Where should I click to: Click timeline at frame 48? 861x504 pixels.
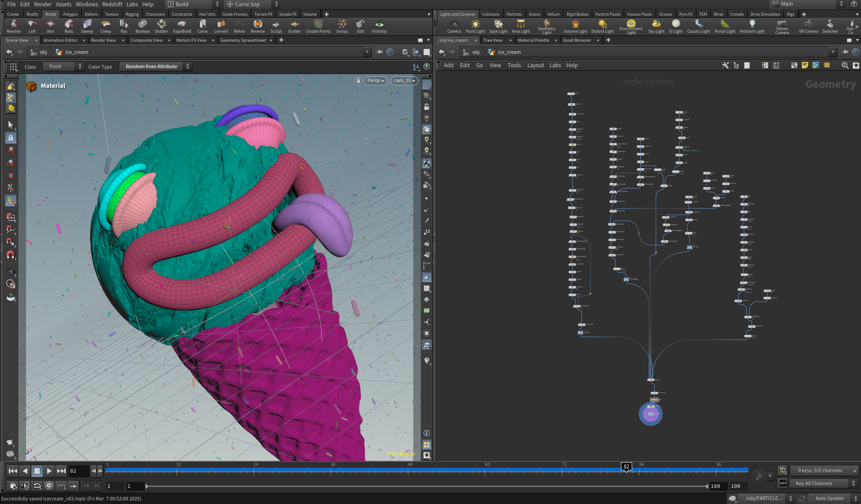[410, 470]
